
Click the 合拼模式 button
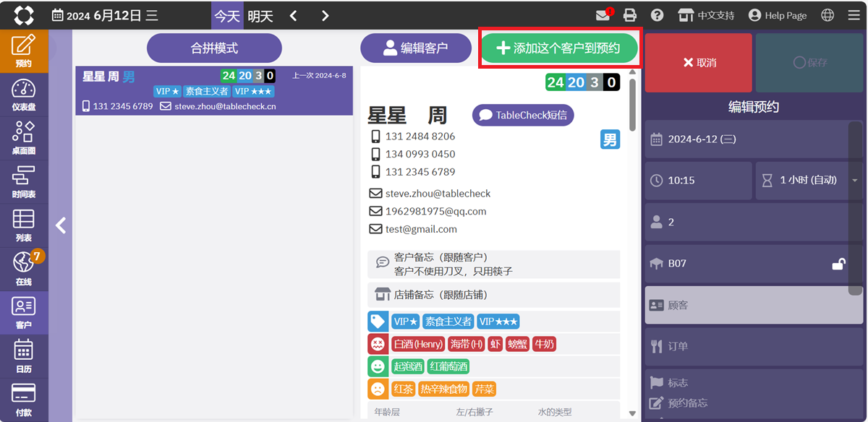[214, 48]
